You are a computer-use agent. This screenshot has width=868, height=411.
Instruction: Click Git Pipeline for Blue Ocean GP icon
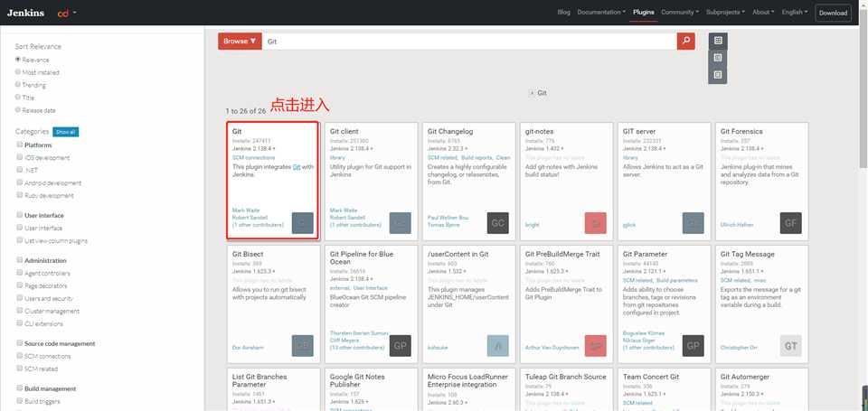(401, 346)
